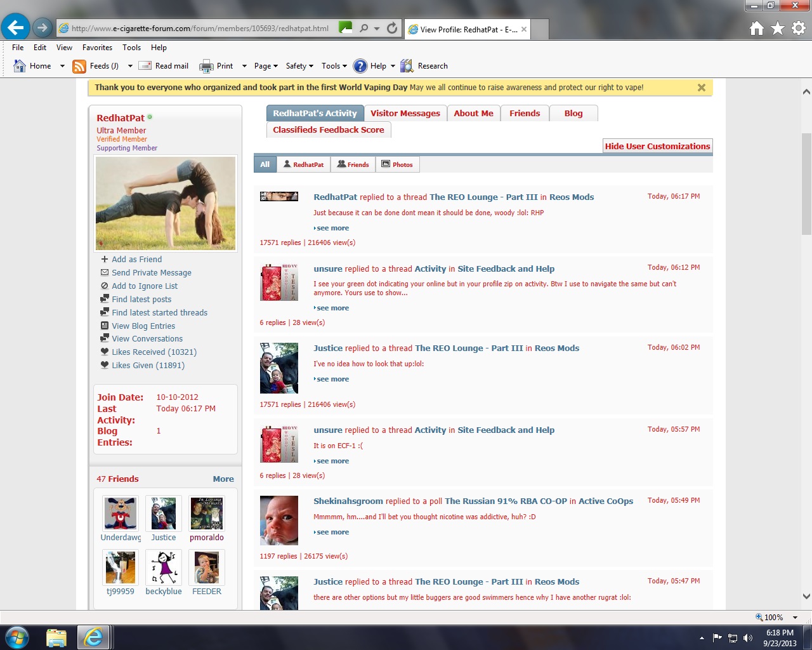812x650 pixels.
Task: Open Underdawg friend avatar
Action: coord(121,514)
